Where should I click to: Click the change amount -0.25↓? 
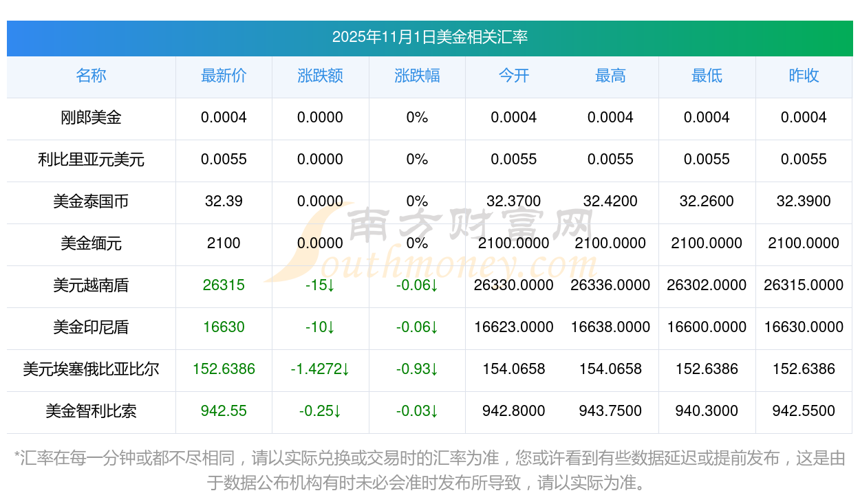(320, 411)
